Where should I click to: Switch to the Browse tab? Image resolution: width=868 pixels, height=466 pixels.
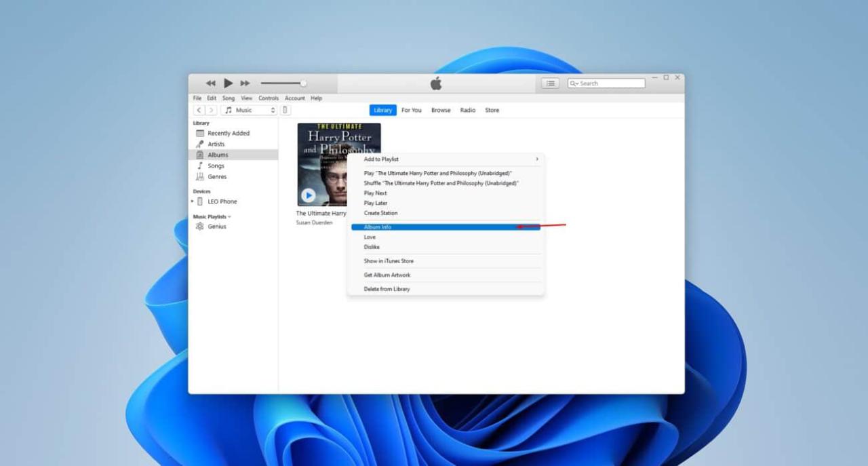pyautogui.click(x=441, y=110)
